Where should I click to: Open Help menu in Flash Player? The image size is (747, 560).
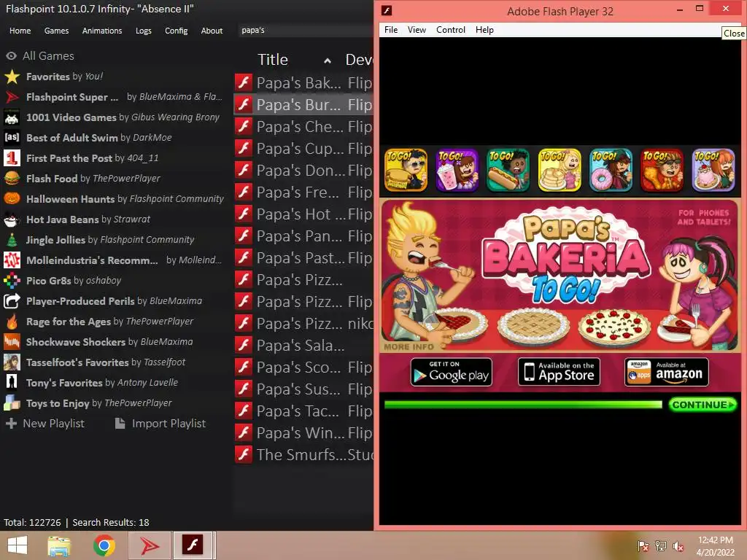(x=484, y=29)
